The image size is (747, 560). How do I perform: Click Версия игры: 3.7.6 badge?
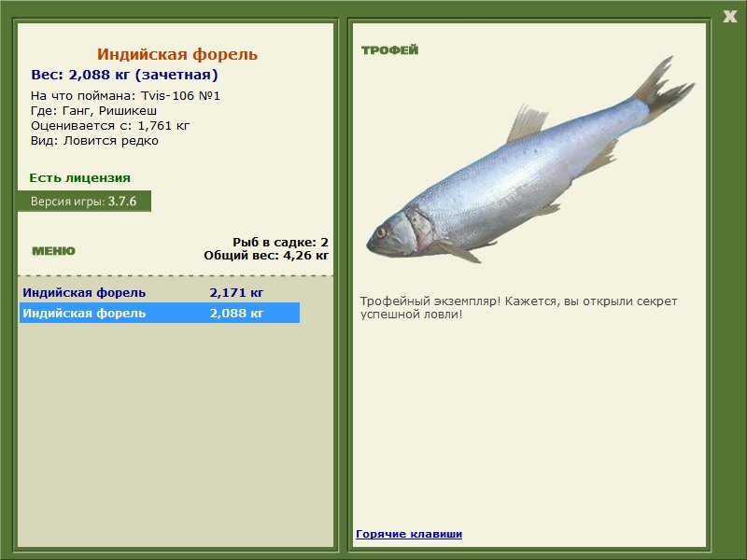(x=84, y=201)
